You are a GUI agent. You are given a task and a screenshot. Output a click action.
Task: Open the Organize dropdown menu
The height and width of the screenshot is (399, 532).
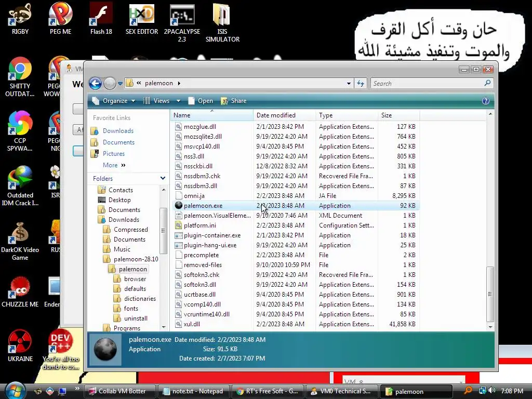[114, 101]
